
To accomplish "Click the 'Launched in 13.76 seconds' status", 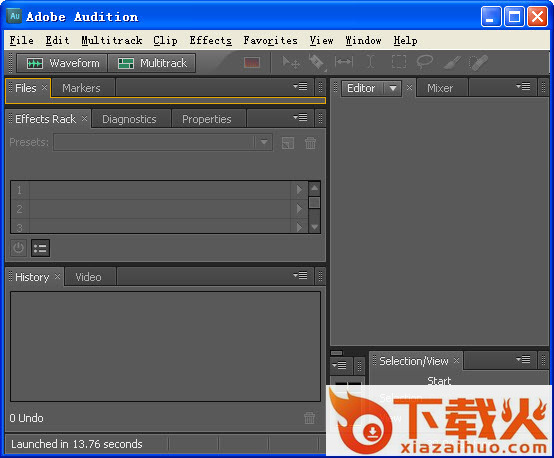I will click(77, 444).
